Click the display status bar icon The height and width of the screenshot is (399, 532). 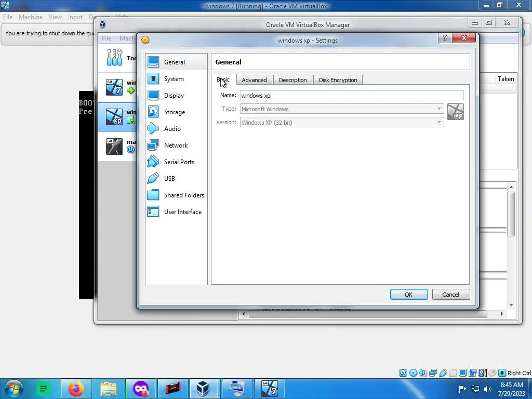click(x=462, y=373)
